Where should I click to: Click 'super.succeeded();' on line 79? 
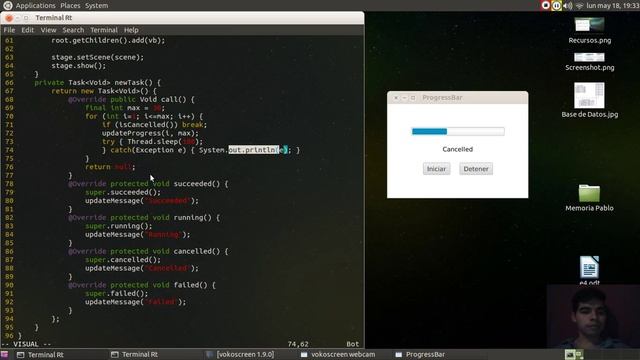tap(123, 192)
